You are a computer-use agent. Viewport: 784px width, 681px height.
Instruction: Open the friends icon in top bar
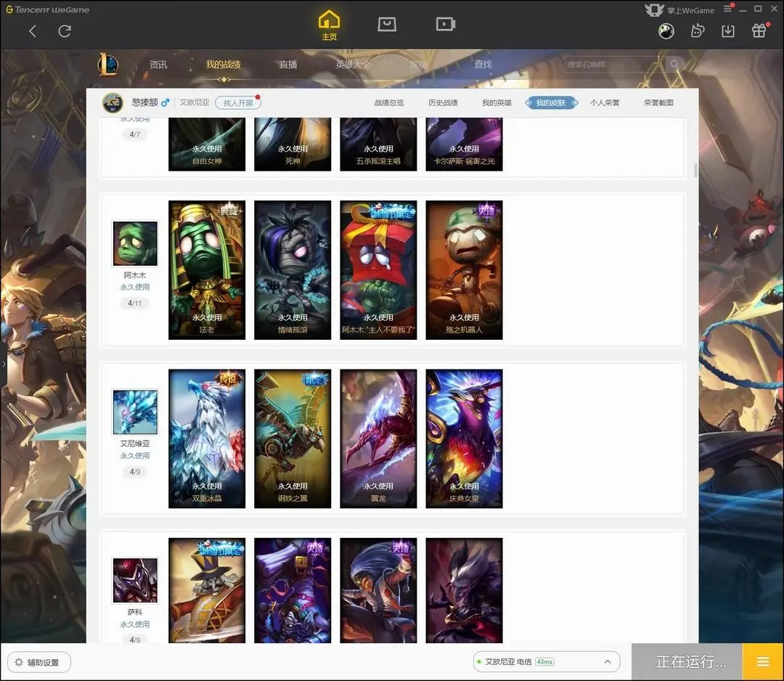pyautogui.click(x=697, y=31)
